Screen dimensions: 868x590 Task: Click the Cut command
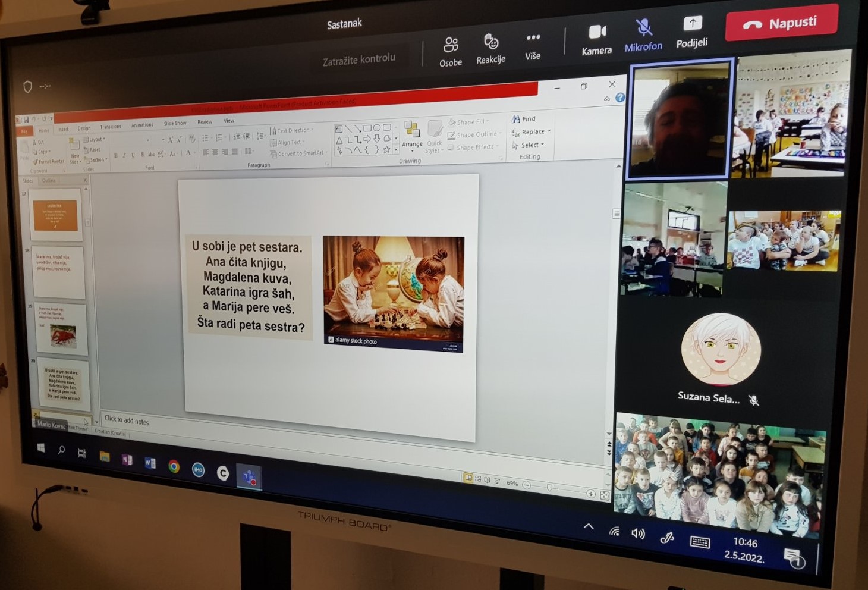(x=39, y=142)
